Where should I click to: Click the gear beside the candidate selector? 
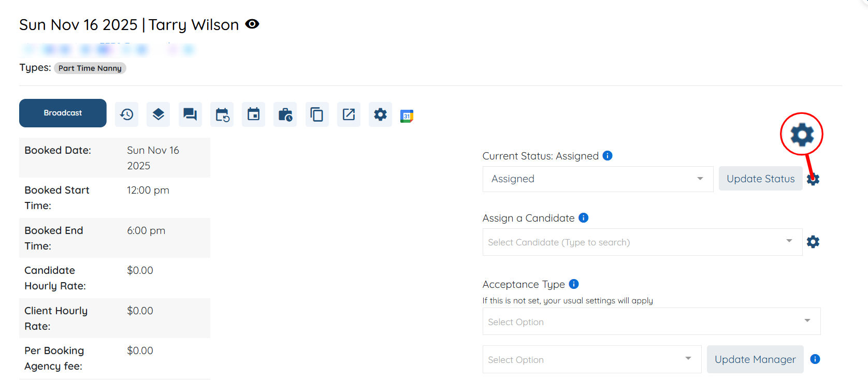click(x=813, y=242)
